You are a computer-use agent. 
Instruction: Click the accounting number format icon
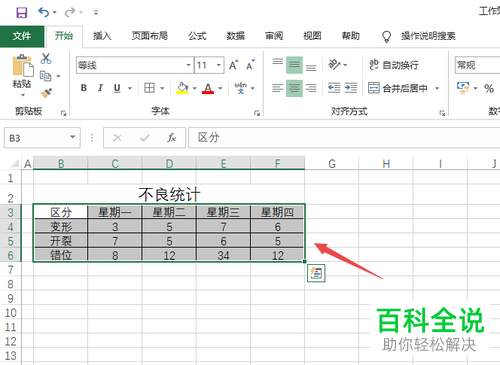tap(463, 88)
